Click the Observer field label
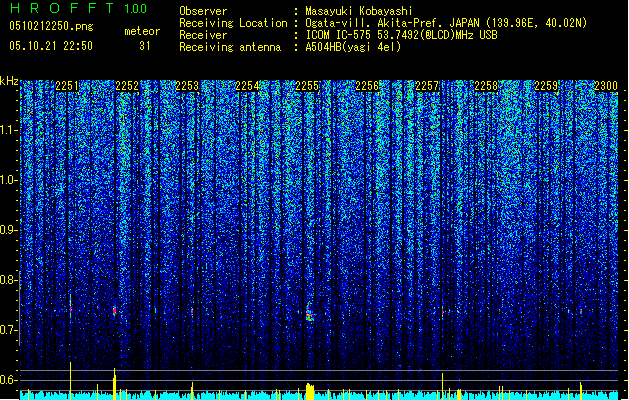The width and height of the screenshot is (629, 400). (x=203, y=11)
